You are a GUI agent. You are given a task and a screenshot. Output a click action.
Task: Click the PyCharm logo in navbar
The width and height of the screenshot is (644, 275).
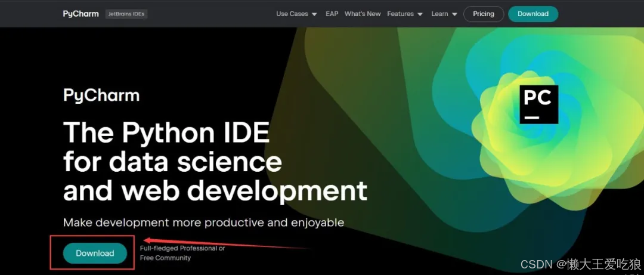81,14
